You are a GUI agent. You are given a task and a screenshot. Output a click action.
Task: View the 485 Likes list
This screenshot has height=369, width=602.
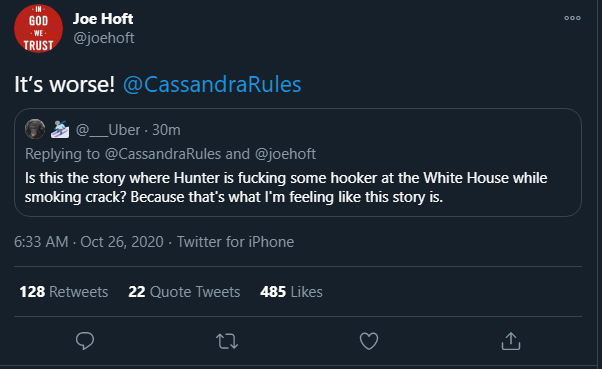291,292
